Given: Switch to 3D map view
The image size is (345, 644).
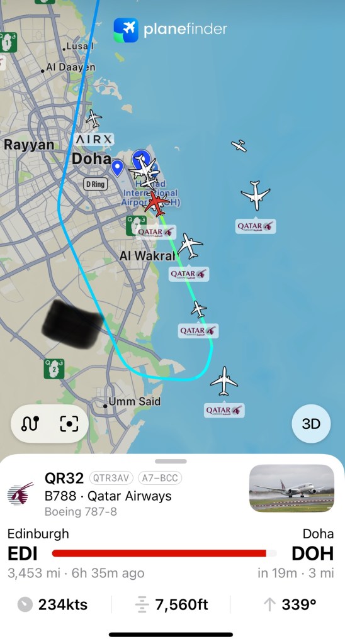Looking at the screenshot, I should tap(311, 424).
